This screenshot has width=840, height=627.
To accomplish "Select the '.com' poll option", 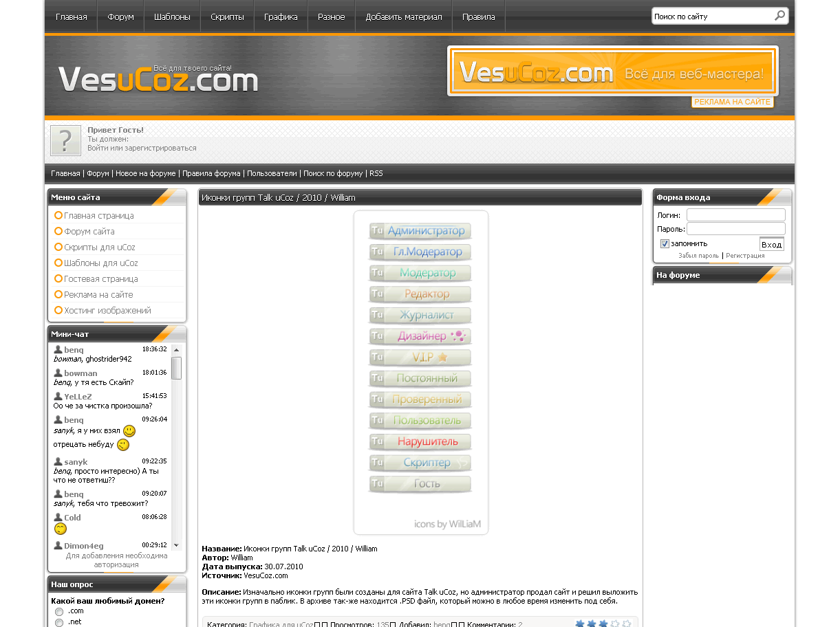I will [59, 611].
